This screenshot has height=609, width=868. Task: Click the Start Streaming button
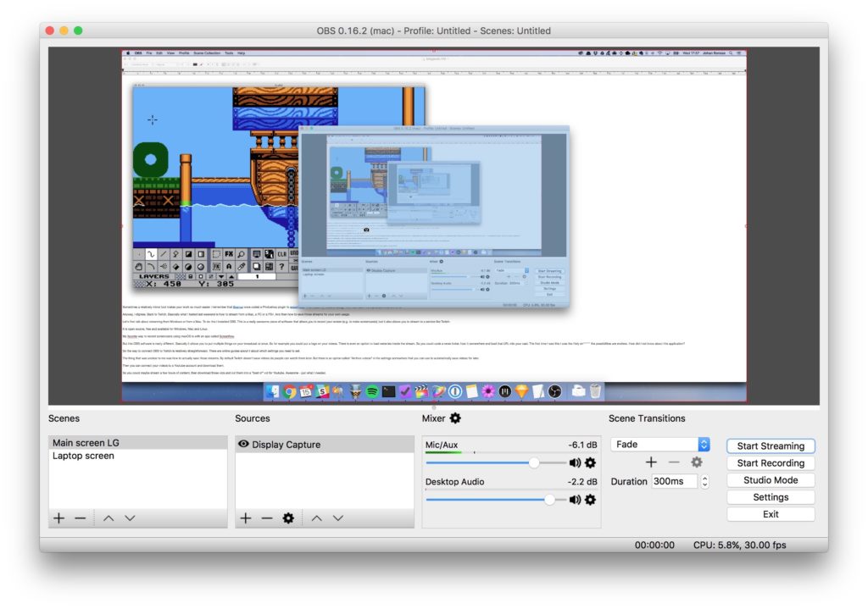771,446
